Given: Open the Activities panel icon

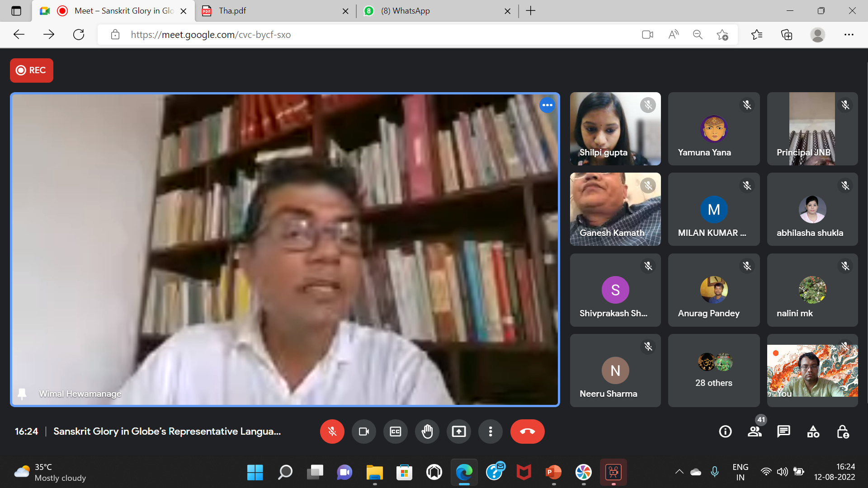Looking at the screenshot, I should coord(813,432).
